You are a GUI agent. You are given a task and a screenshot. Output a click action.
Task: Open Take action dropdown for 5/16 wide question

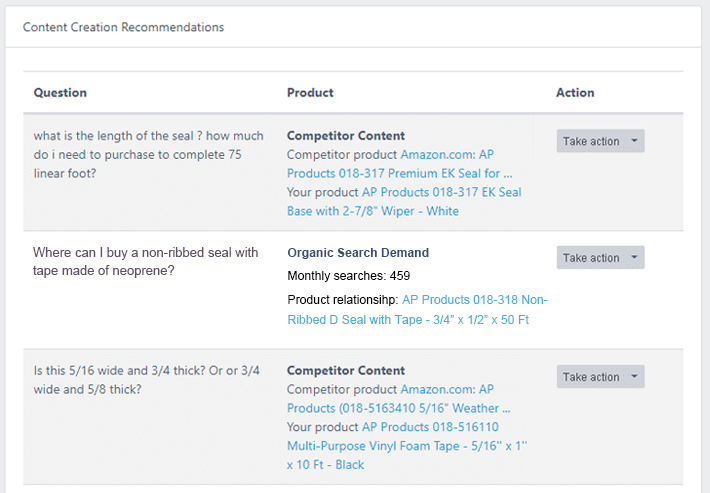tap(600, 377)
